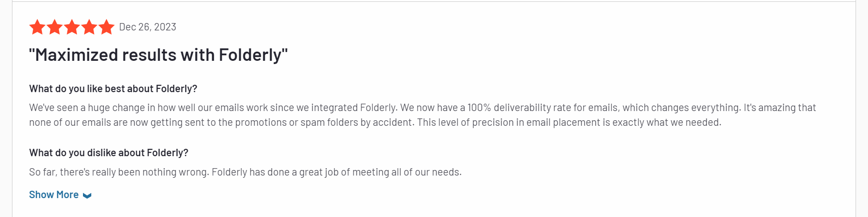The width and height of the screenshot is (868, 217).
Task: Click the third orange rating star
Action: (72, 27)
